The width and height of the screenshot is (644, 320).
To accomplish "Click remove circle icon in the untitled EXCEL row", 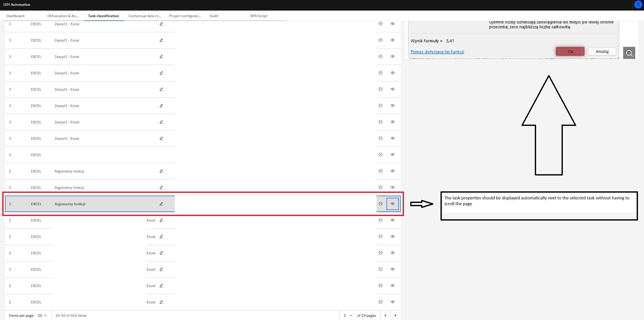I will coord(380,155).
